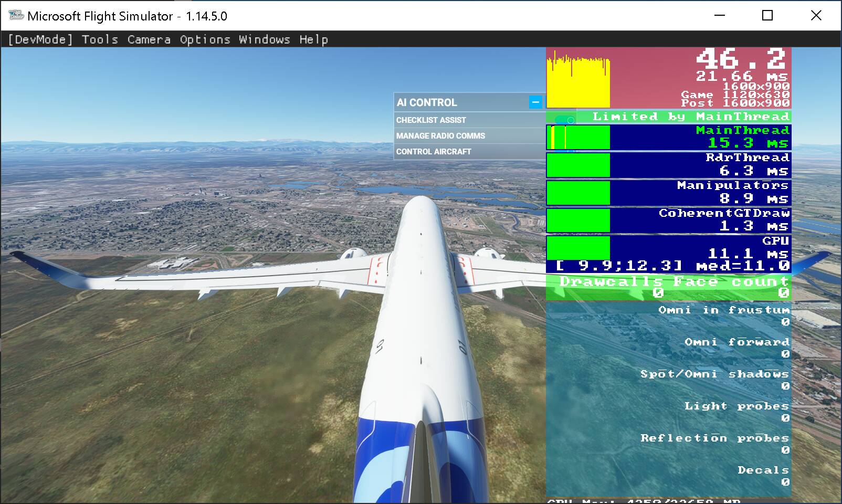Image resolution: width=842 pixels, height=504 pixels.
Task: Select the Checklist Assist row label
Action: (x=431, y=120)
